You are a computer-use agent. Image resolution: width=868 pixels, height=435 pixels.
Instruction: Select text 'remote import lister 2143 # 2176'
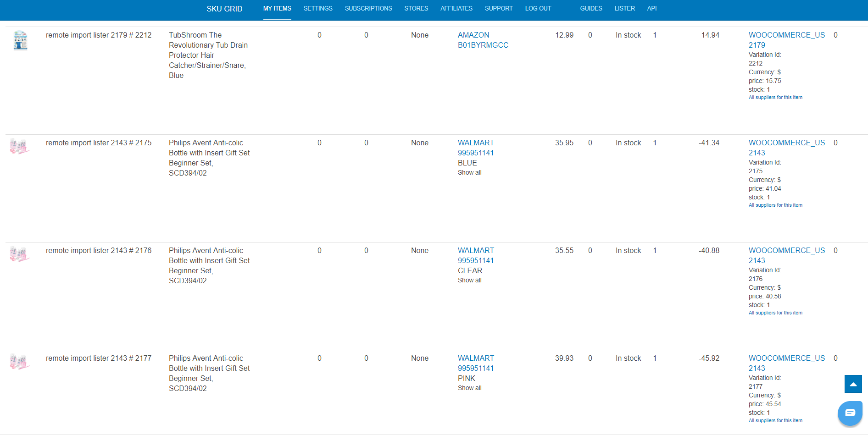(99, 250)
